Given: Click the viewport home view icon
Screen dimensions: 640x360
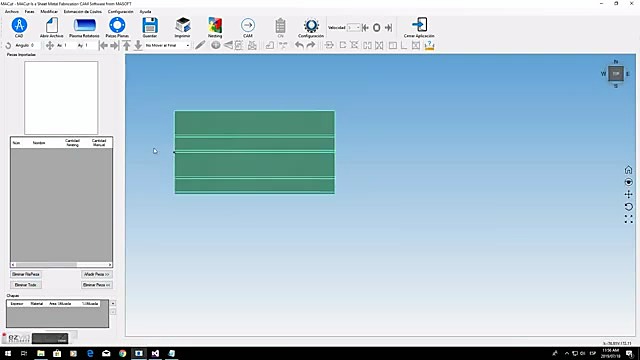Looking at the screenshot, I should pyautogui.click(x=628, y=170).
